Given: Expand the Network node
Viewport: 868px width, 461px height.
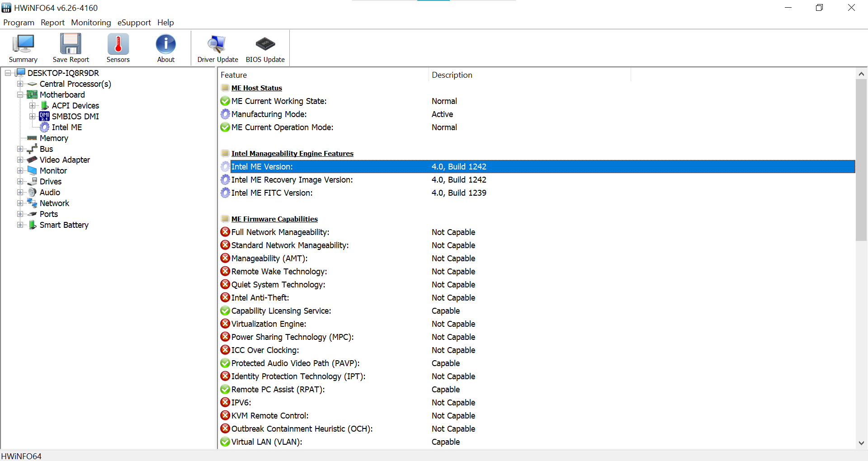Looking at the screenshot, I should tap(20, 203).
